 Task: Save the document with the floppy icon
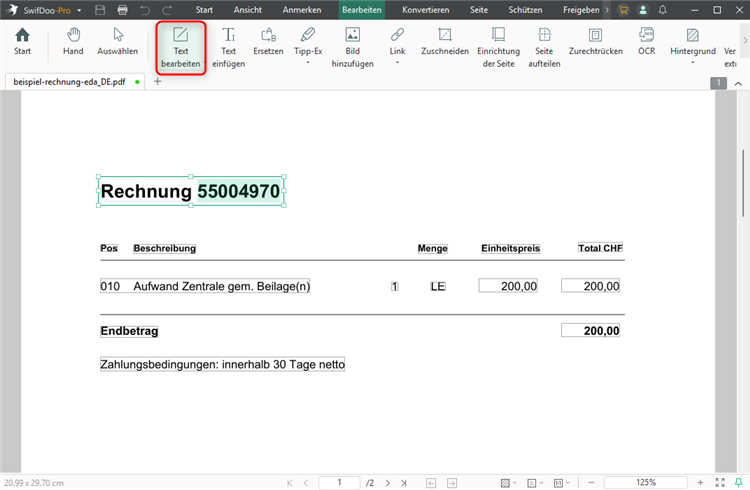click(100, 10)
